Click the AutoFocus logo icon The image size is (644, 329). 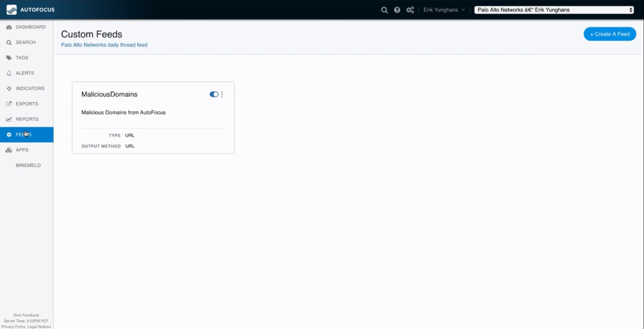tap(11, 10)
